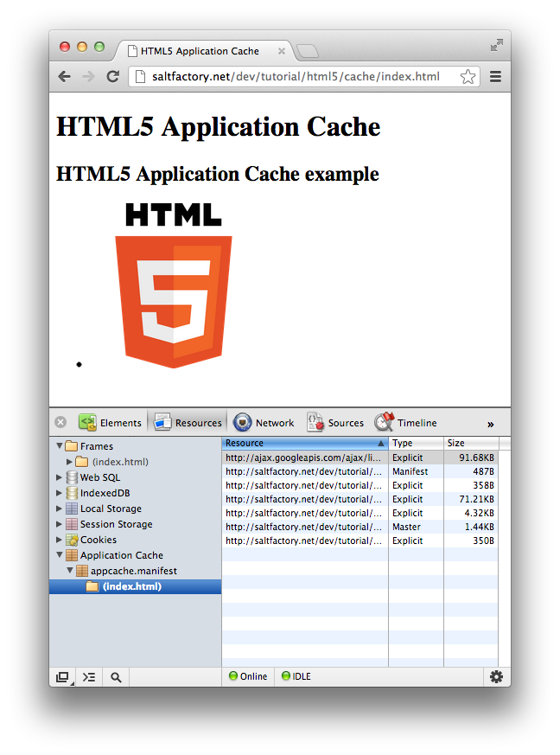The image size is (560, 755).
Task: Collapse the Application Cache node
Action: pos(60,554)
